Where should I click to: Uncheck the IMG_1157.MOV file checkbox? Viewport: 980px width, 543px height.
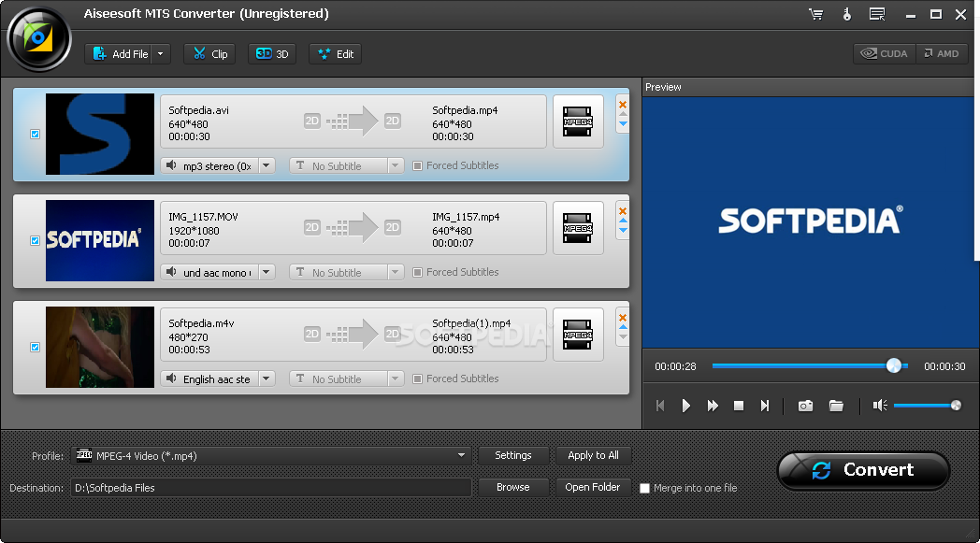[35, 240]
